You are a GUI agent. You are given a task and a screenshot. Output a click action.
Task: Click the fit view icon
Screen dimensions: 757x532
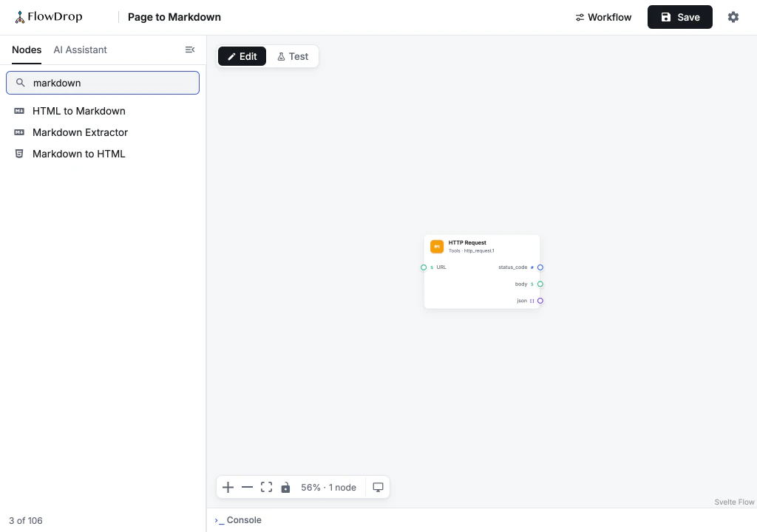pyautogui.click(x=266, y=488)
